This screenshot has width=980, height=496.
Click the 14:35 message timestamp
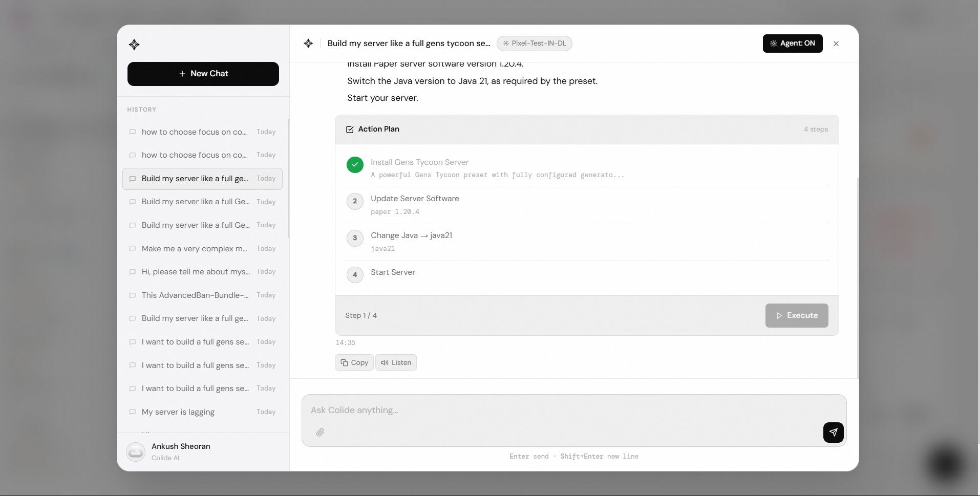click(345, 342)
